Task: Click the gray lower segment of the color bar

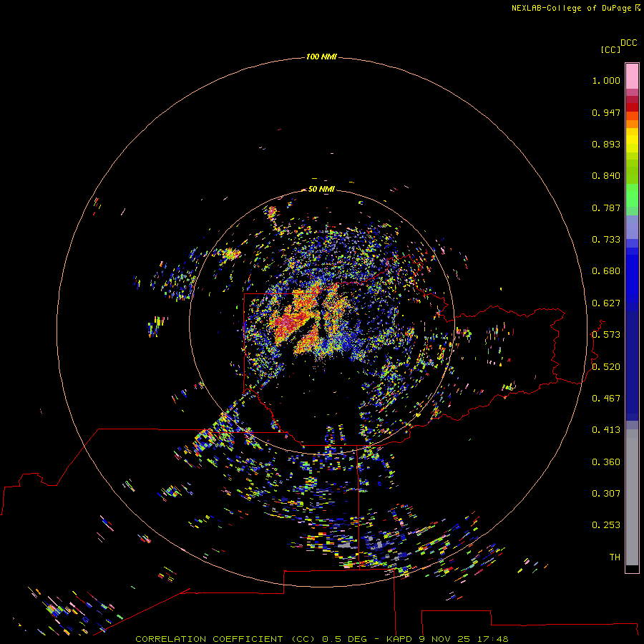Action: coord(632,497)
